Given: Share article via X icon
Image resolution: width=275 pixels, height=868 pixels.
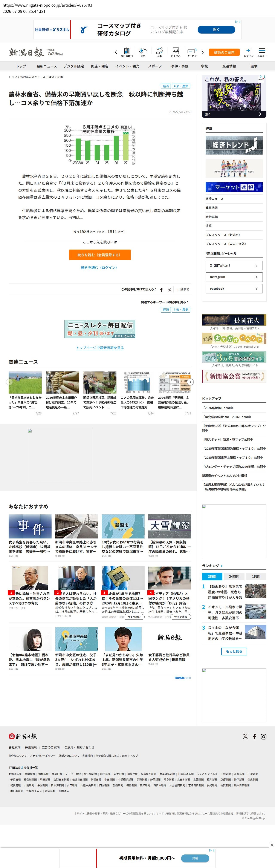Looking at the screenshot, I should click(169, 290).
